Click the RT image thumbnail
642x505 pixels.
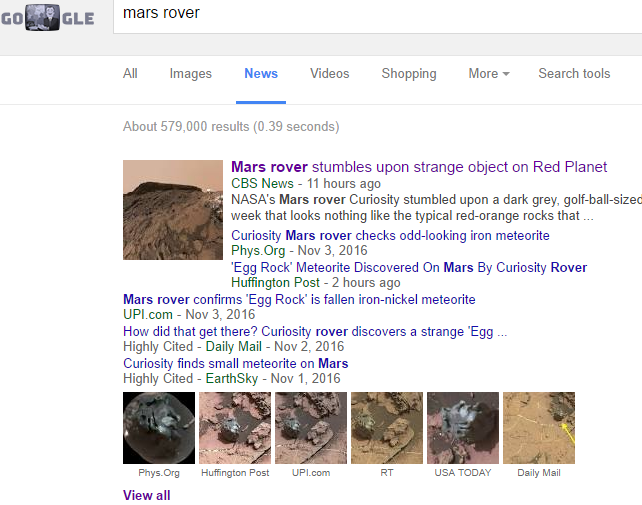[386, 428]
